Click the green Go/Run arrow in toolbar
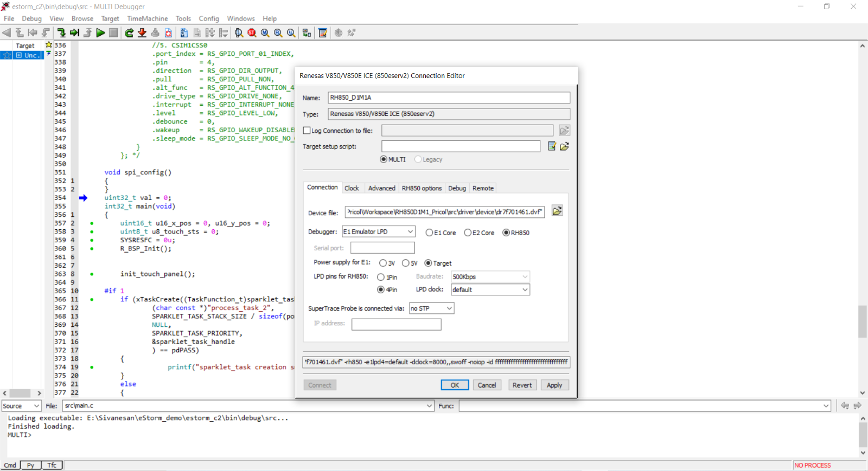 (x=100, y=33)
